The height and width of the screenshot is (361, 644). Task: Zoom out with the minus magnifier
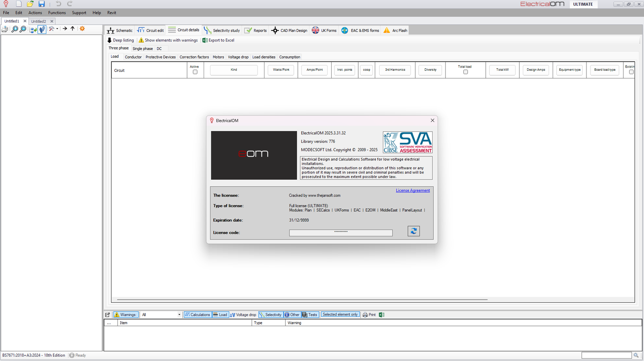(x=23, y=29)
